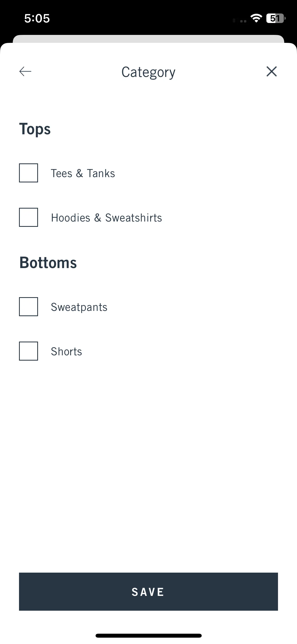The width and height of the screenshot is (297, 644).
Task: Tap the home indicator bar
Action: click(x=148, y=636)
